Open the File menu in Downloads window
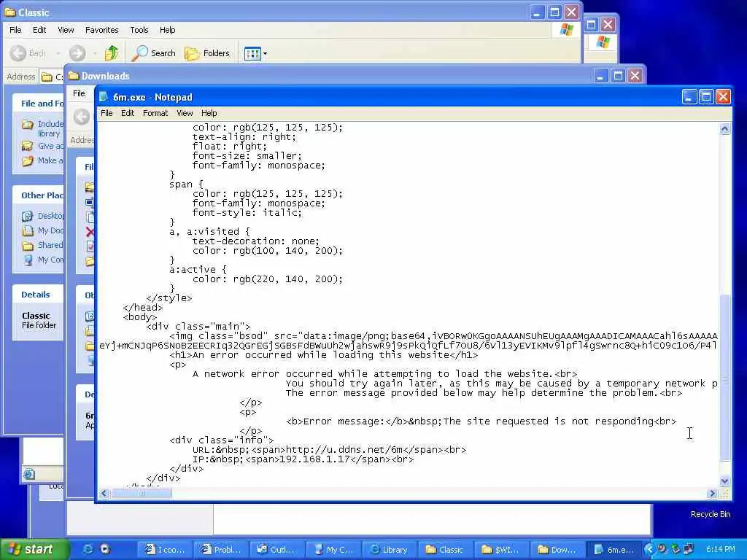747x560 pixels. point(79,93)
